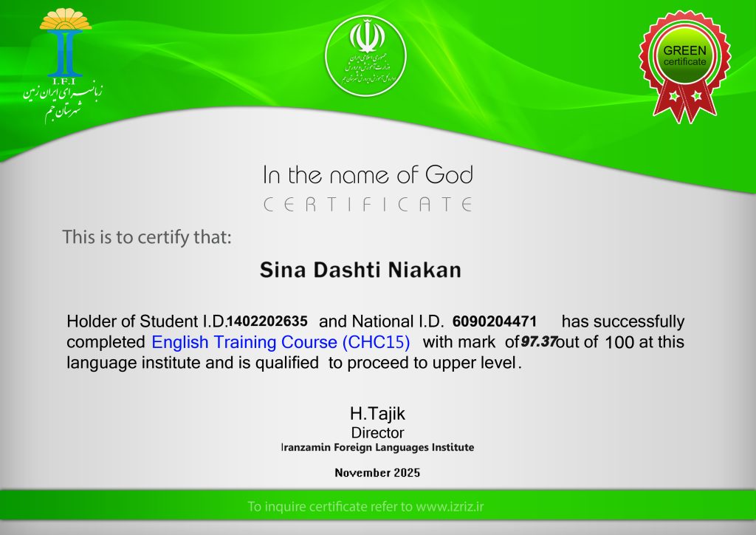This screenshot has height=535, width=756.
Task: Click the Persian calligraphy under I.F.I logo
Action: 62,98
